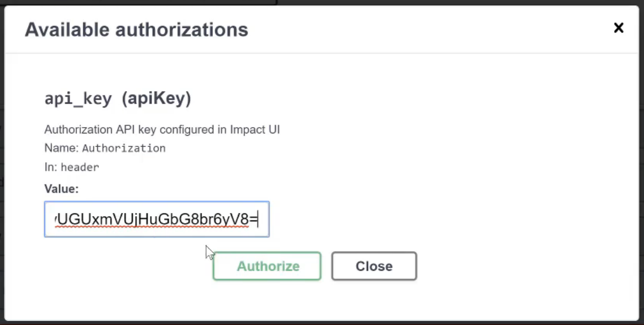Click the 'header' monospace location value

click(x=80, y=167)
